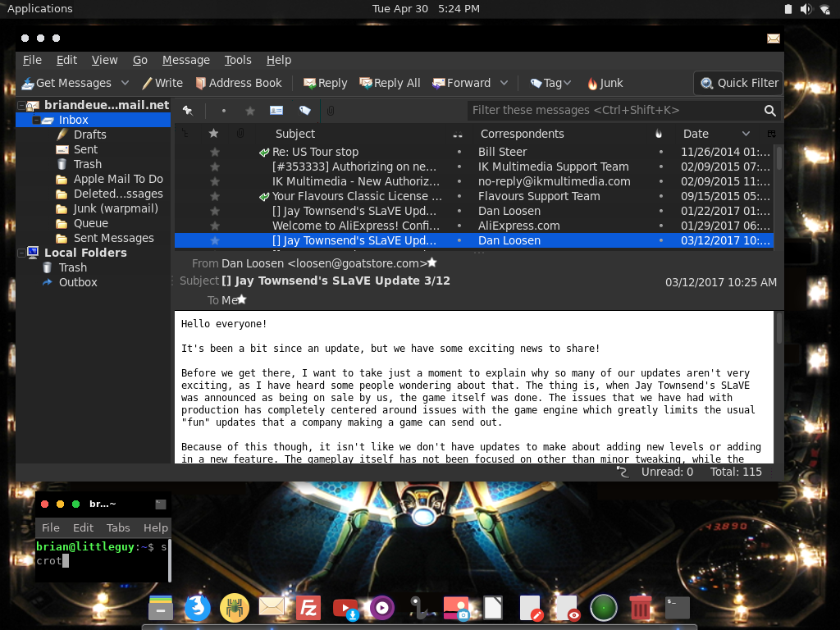This screenshot has height=630, width=840.
Task: Click the thread column header icon
Action: 185,134
